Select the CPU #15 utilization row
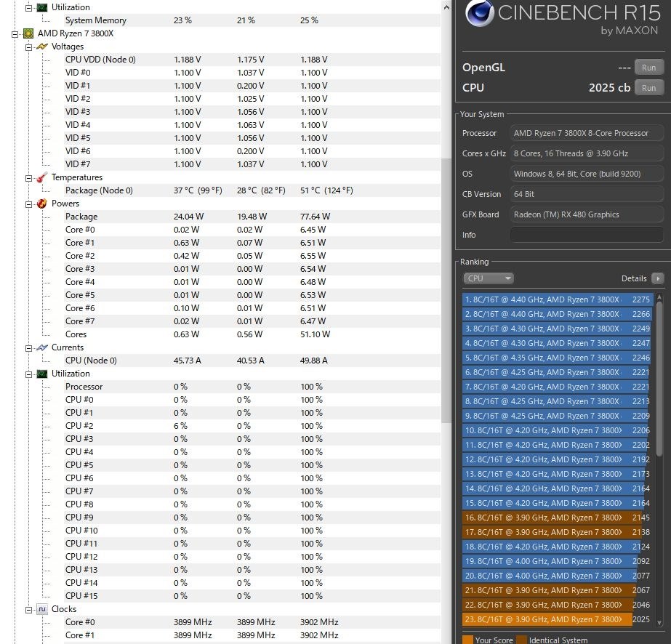Viewport: 671px width, 644px height. coord(252,595)
